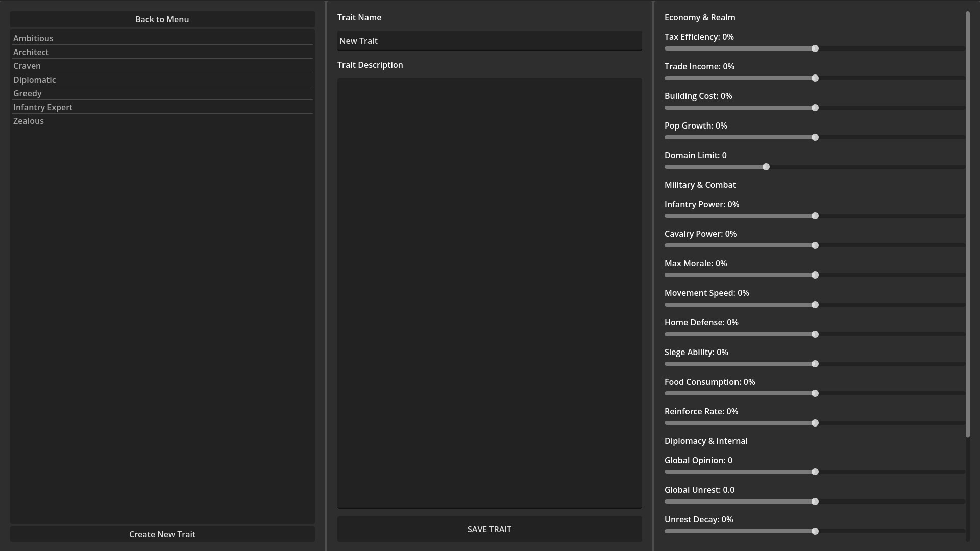Image resolution: width=980 pixels, height=551 pixels.
Task: Click the Tax Efficiency slider handle
Action: tap(815, 48)
